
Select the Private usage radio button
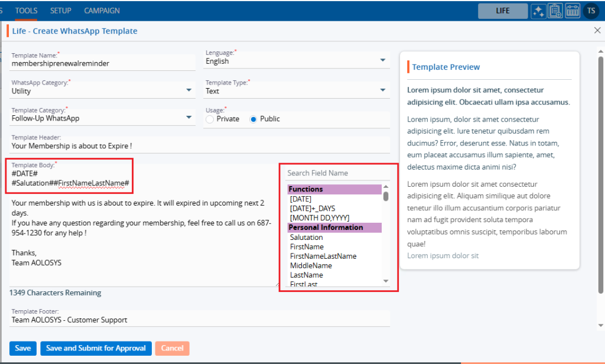(x=210, y=119)
